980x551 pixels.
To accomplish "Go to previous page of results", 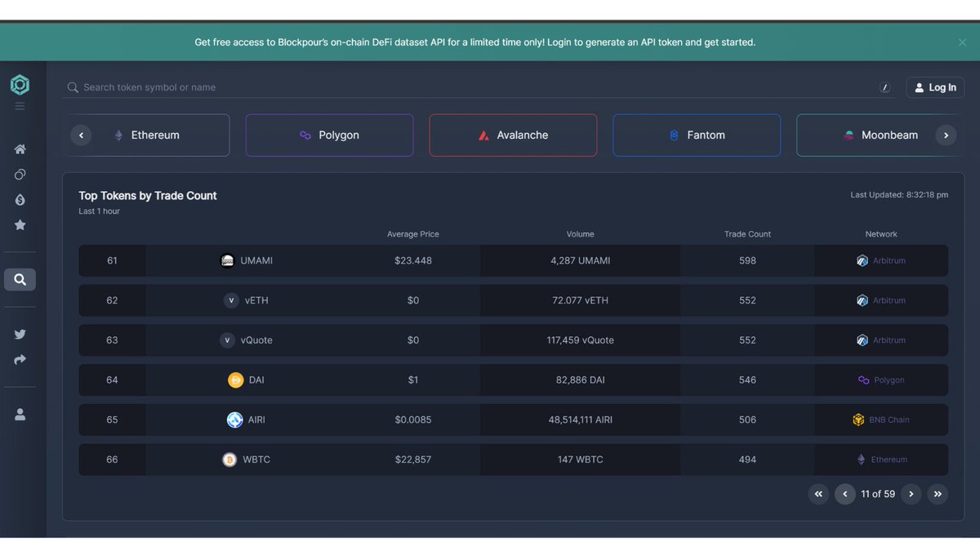I will coord(845,494).
